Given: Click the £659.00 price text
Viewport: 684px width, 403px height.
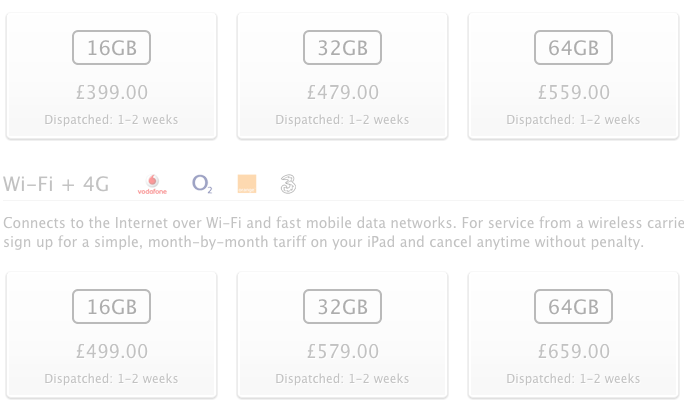Looking at the screenshot, I should click(x=574, y=352).
